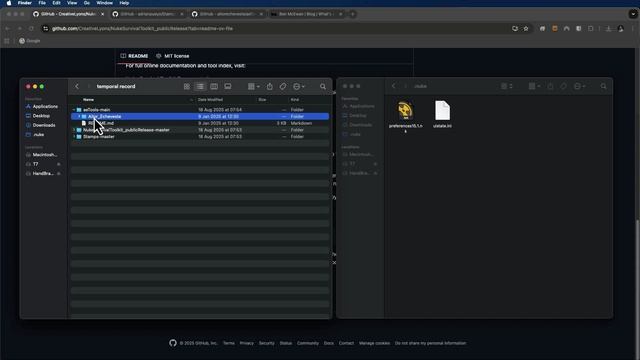Viewport: 640px width, 360px height.
Task: Open the action menu in temporal record window
Action: pyautogui.click(x=299, y=87)
